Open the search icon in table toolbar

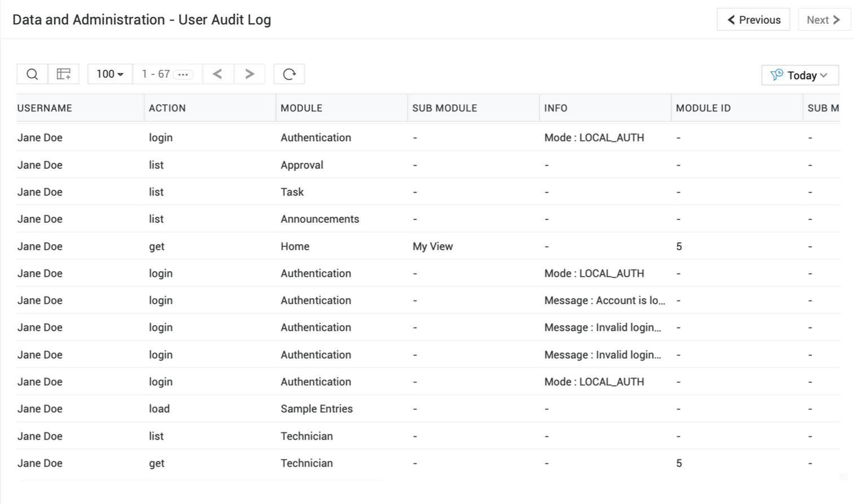32,74
